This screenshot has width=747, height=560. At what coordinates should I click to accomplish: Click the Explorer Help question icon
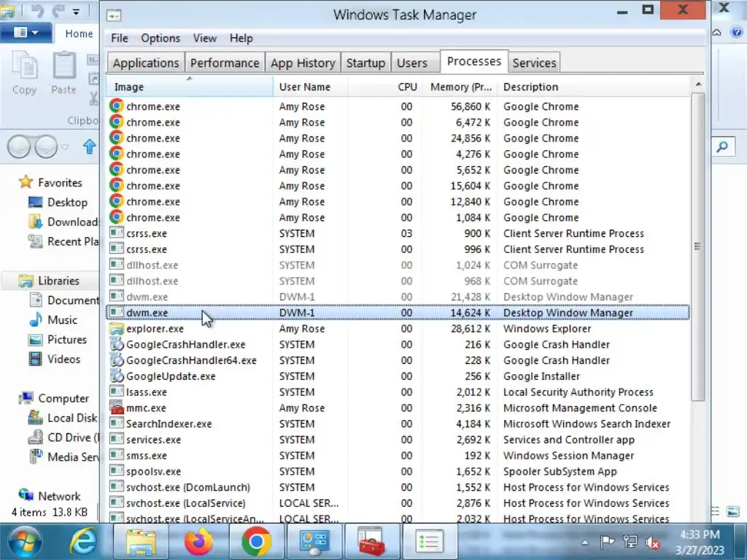tap(737, 32)
